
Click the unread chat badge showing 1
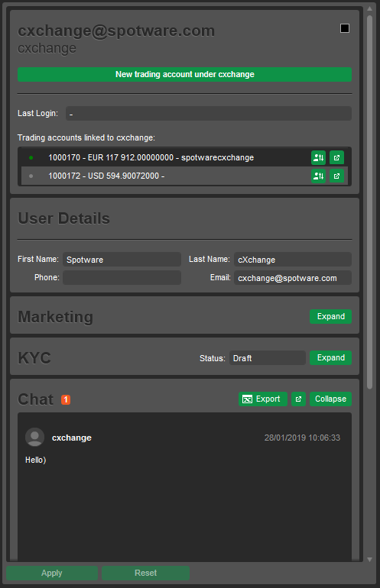pos(66,399)
